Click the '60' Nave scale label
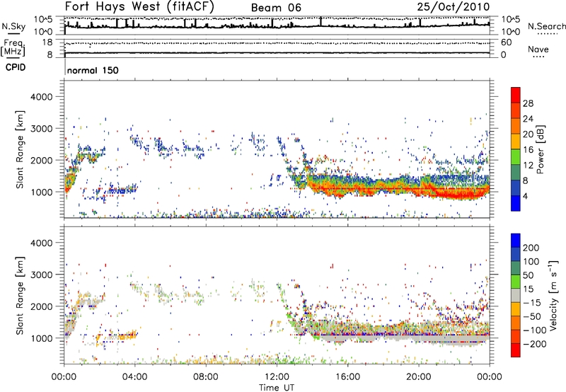 click(x=507, y=42)
